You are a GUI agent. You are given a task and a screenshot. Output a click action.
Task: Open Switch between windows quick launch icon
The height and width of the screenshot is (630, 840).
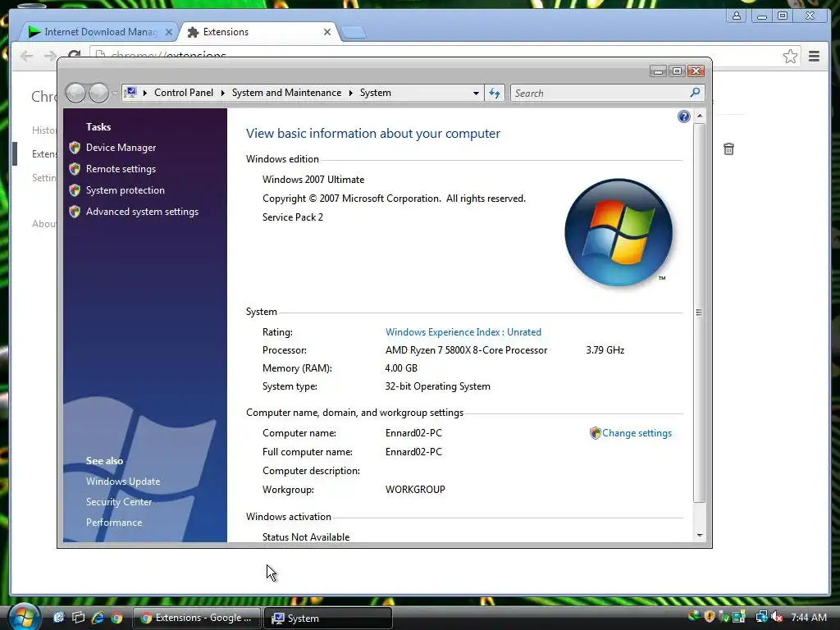point(78,618)
